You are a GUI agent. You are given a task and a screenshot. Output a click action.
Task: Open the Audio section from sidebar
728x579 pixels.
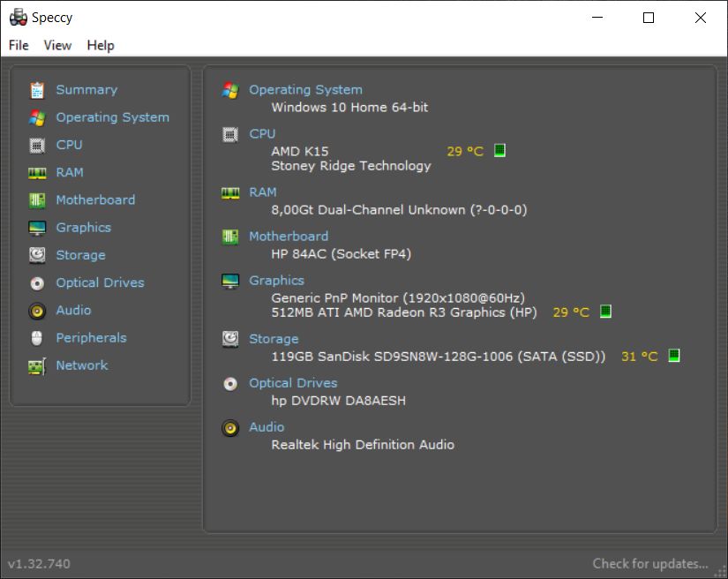(x=73, y=310)
